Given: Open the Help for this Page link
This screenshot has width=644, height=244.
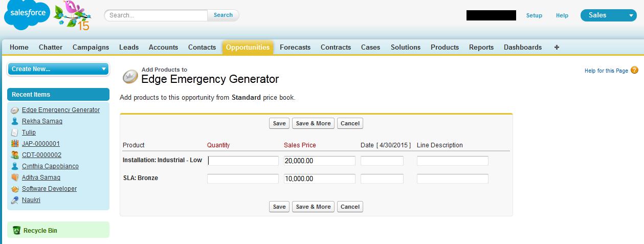Looking at the screenshot, I should pyautogui.click(x=606, y=71).
